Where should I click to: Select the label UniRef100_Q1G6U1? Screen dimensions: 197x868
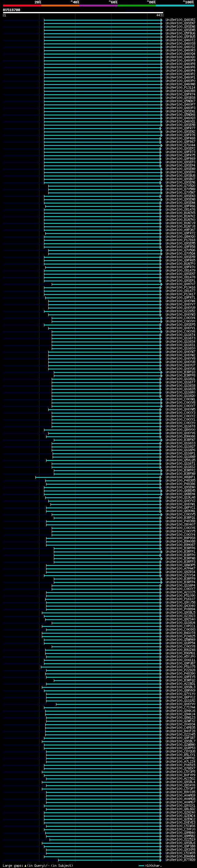[180, 379]
